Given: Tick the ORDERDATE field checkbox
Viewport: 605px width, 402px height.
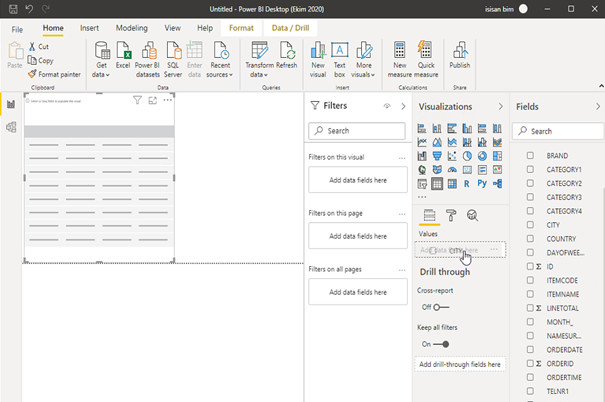Looking at the screenshot, I should 531,350.
